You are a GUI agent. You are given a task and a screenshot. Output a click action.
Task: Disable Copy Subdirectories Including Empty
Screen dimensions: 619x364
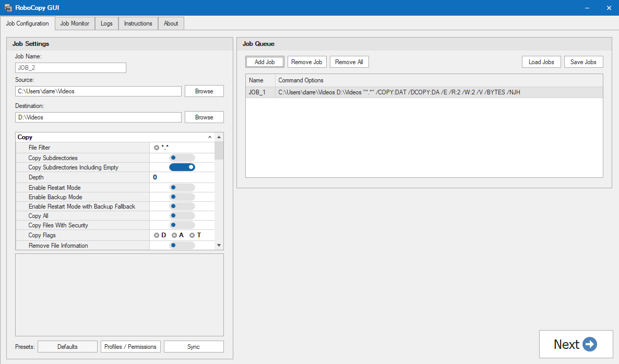pyautogui.click(x=182, y=167)
